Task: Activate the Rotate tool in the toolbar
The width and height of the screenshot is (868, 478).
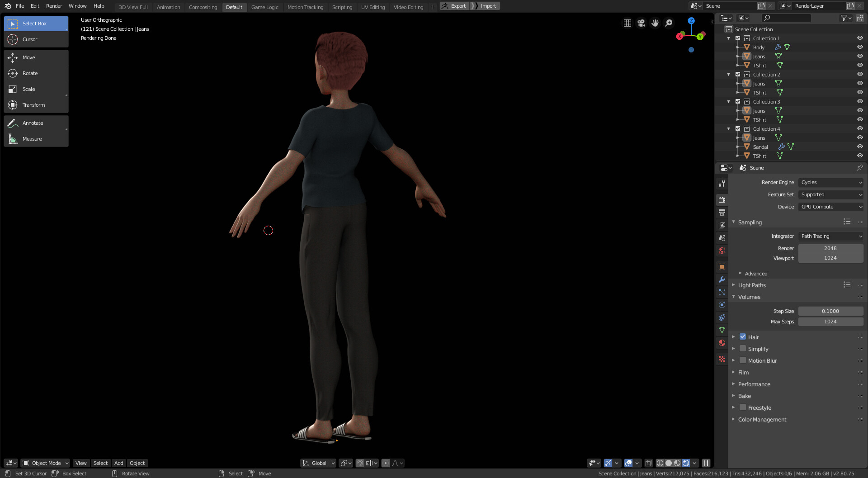Action: click(29, 73)
